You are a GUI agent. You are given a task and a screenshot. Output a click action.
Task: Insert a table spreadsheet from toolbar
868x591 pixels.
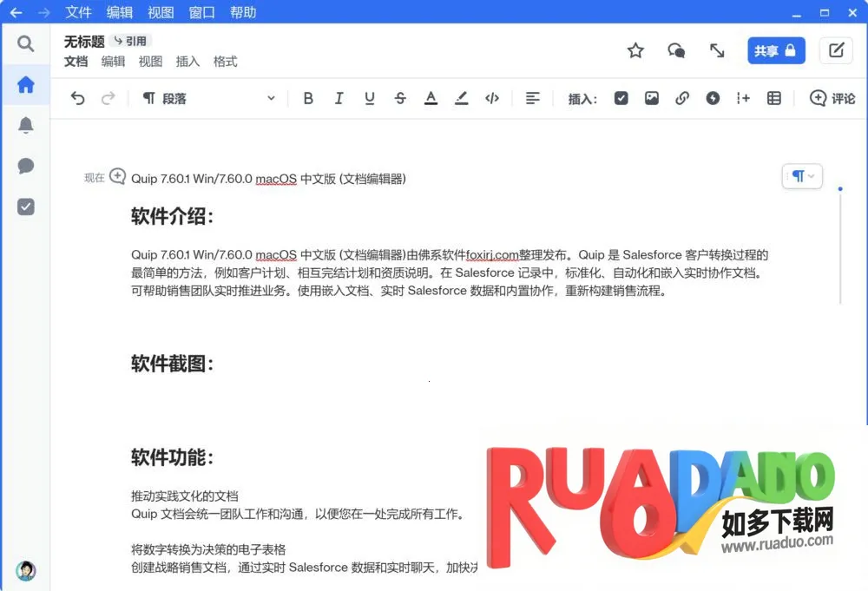pyautogui.click(x=774, y=98)
